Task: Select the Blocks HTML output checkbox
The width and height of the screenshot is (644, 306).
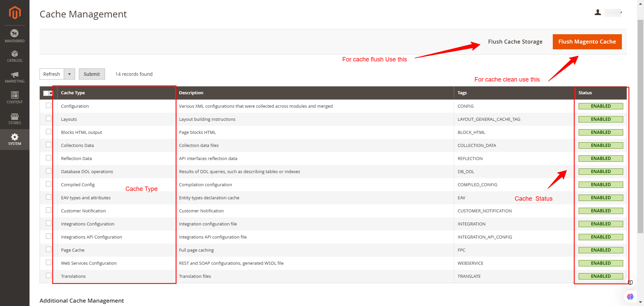Action: pyautogui.click(x=49, y=132)
